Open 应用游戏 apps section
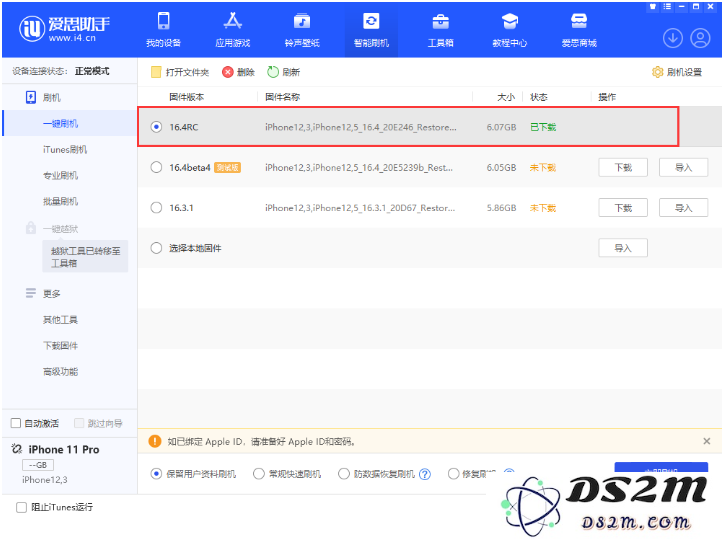 (x=233, y=30)
